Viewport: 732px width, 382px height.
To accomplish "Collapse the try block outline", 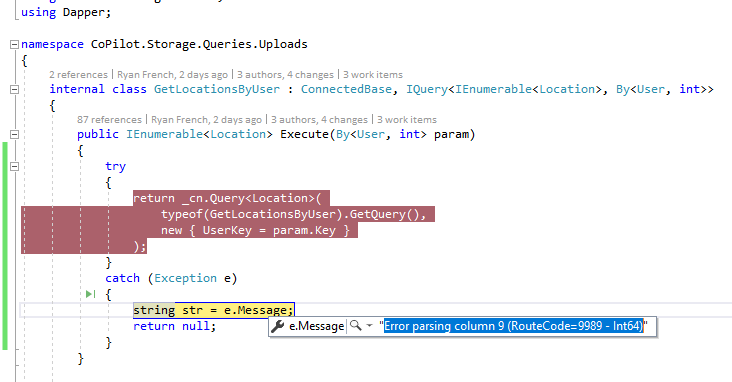I will coord(14,166).
